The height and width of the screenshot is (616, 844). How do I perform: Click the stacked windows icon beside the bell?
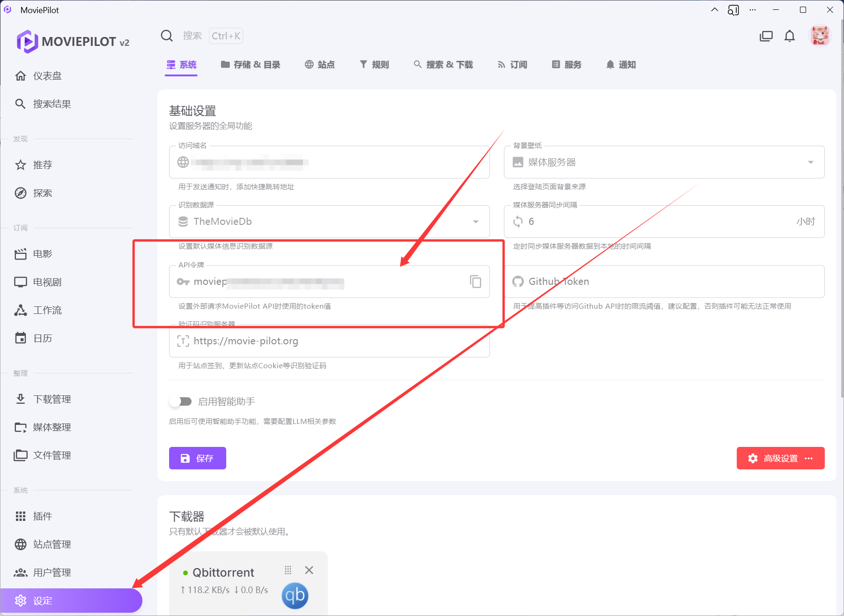(x=766, y=36)
